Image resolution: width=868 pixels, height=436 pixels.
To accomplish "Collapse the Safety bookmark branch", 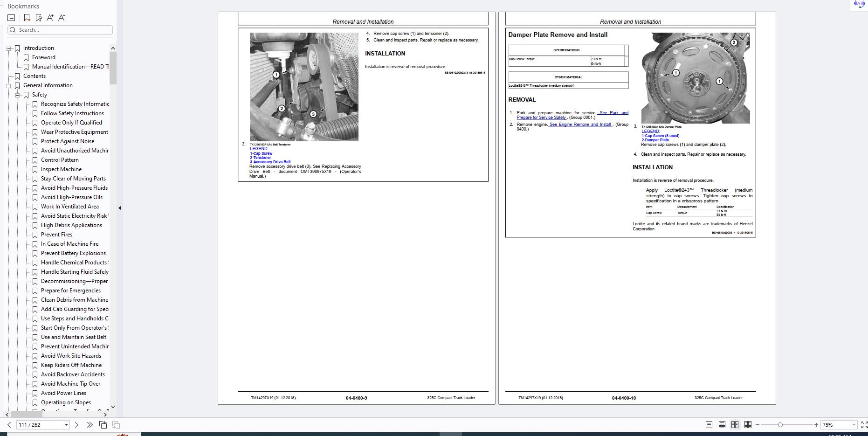I will [17, 95].
